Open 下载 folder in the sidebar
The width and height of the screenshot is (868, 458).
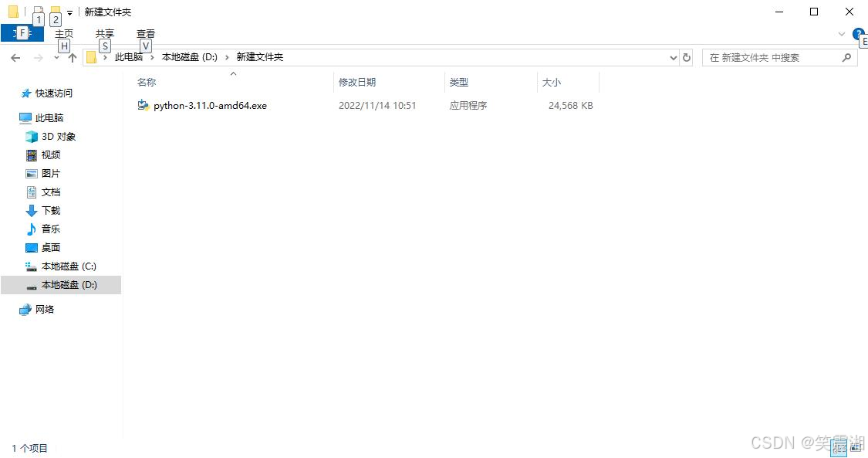point(51,210)
